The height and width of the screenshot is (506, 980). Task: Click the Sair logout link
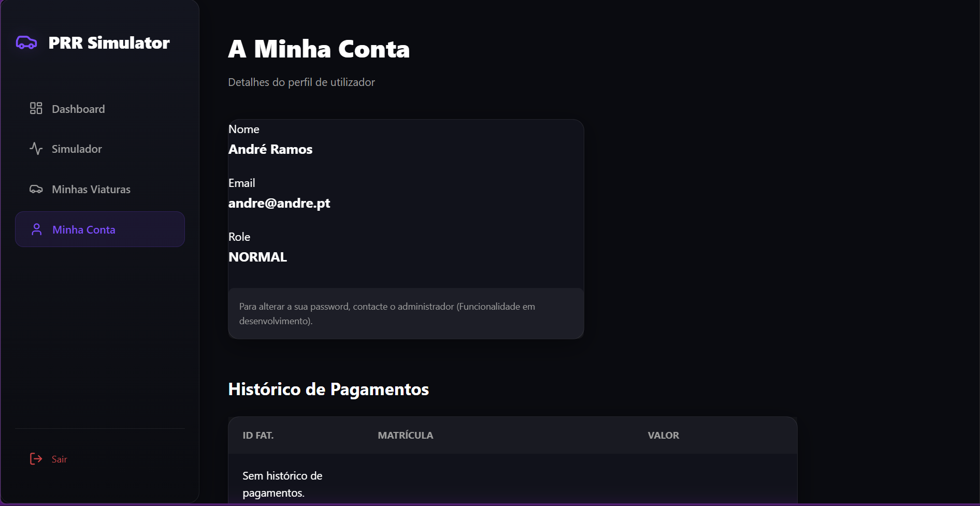pyautogui.click(x=59, y=459)
